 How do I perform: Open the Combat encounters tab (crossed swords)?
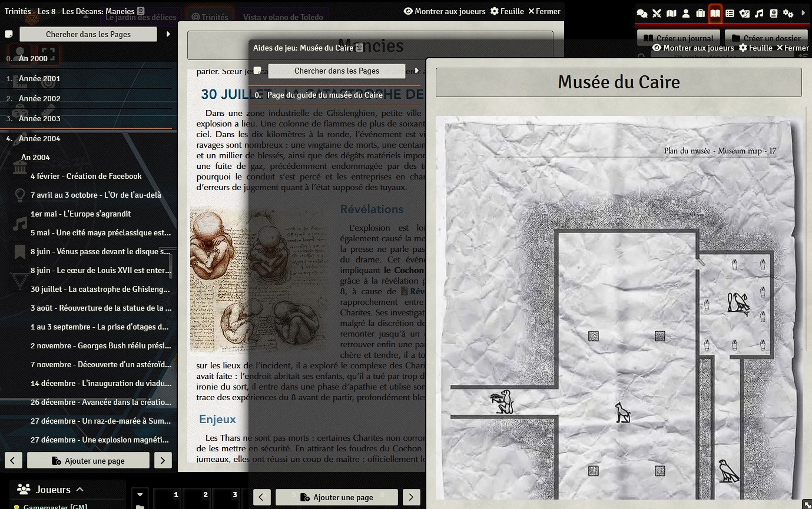(657, 14)
